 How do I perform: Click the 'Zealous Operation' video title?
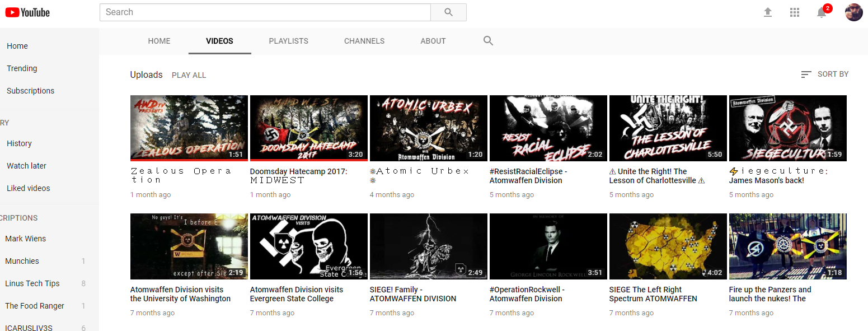tap(181, 175)
